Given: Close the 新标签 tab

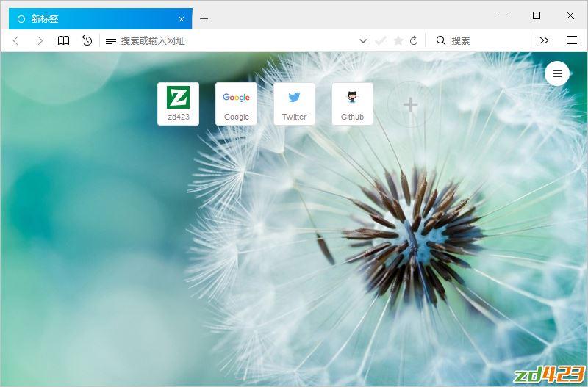Looking at the screenshot, I should pos(182,19).
